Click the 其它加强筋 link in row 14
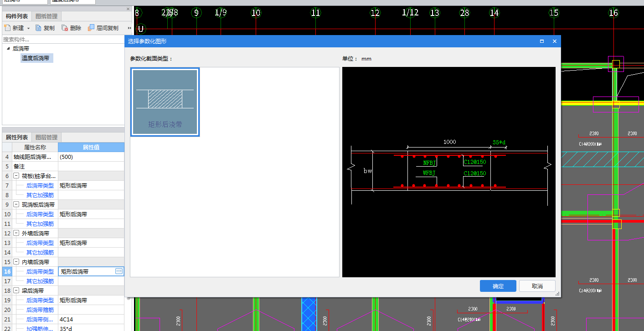Image resolution: width=644 pixels, height=331 pixels. [x=40, y=252]
